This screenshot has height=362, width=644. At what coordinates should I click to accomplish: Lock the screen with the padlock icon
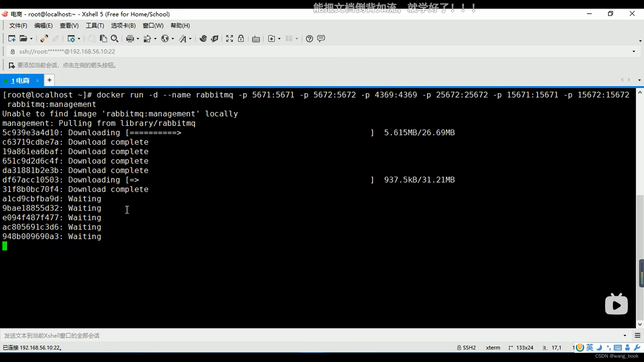tap(241, 39)
